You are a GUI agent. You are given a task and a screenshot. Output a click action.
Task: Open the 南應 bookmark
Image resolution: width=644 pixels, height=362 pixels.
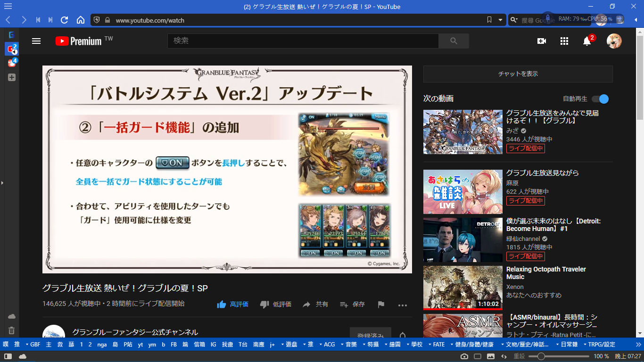258,345
